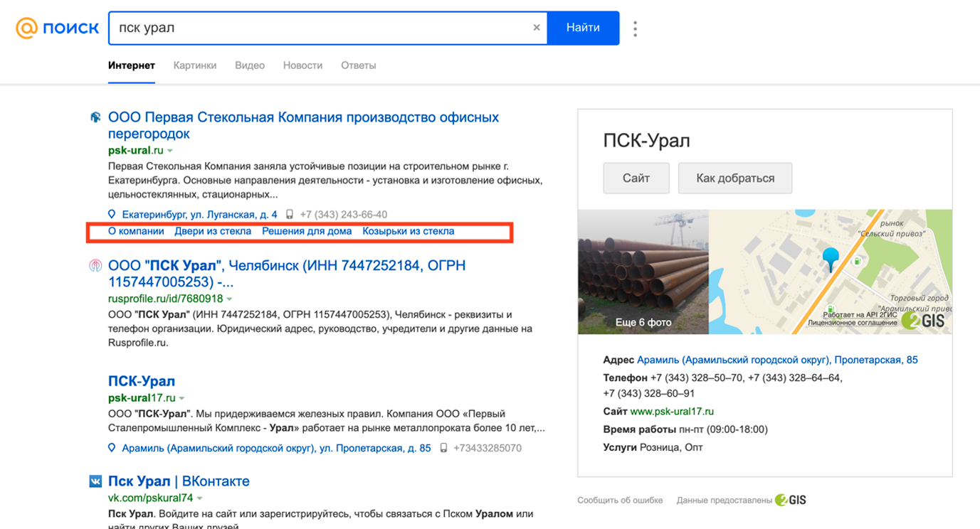The width and height of the screenshot is (980, 529).
Task: Open the Козырьки из стекла sitelink
Action: tap(409, 231)
